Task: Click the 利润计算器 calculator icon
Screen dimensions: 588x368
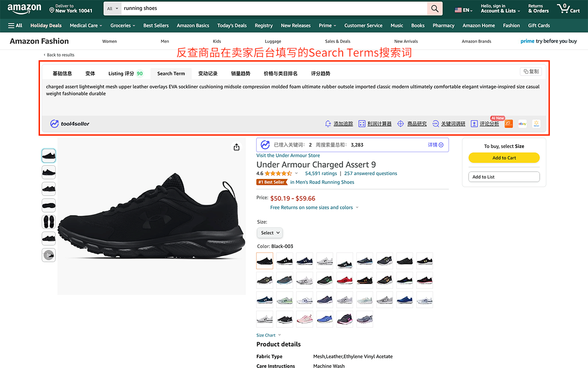Action: (362, 124)
